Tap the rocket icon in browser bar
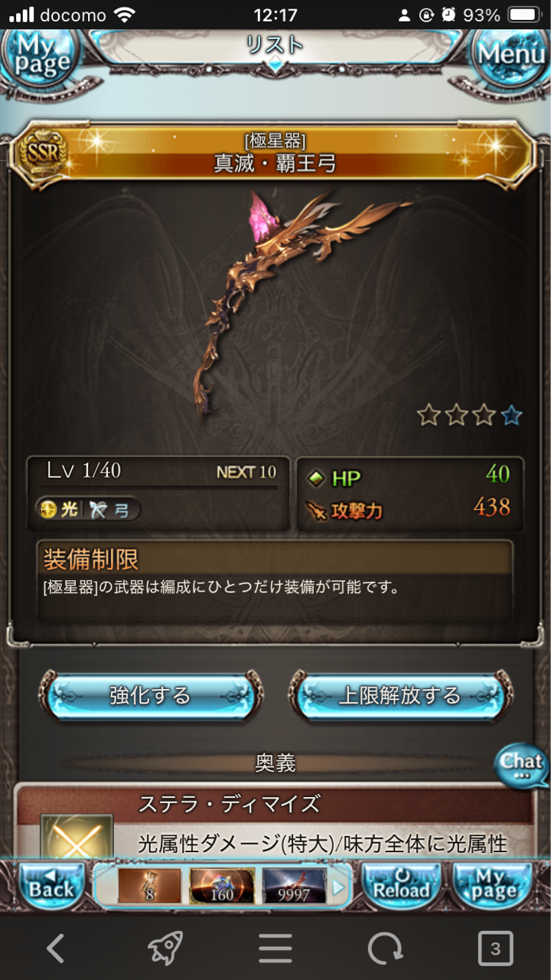Screen dimensions: 551x980 (165, 949)
